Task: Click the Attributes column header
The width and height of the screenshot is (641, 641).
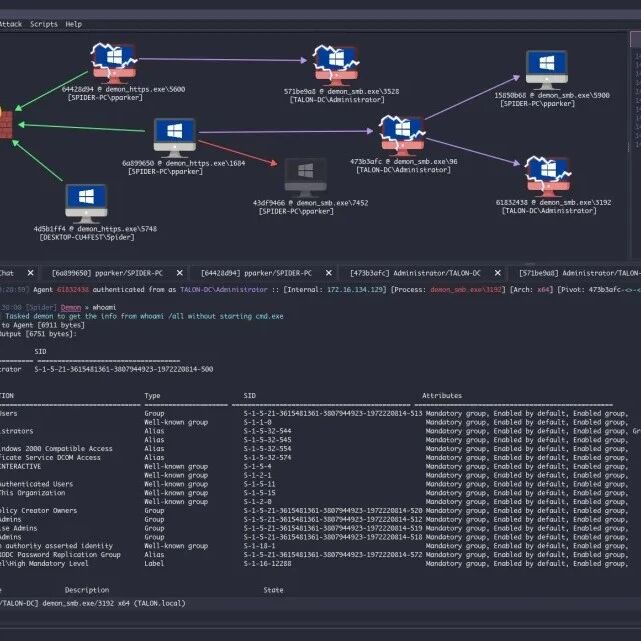Action: [x=442, y=396]
